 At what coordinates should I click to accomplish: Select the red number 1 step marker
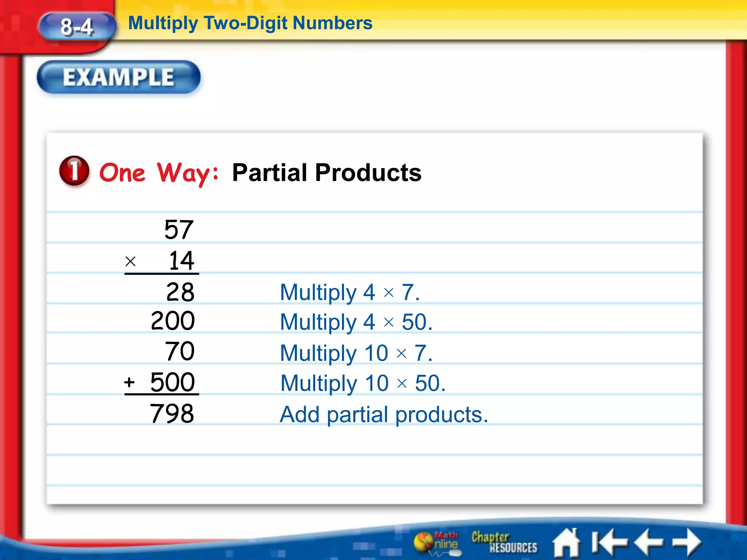coord(74,171)
